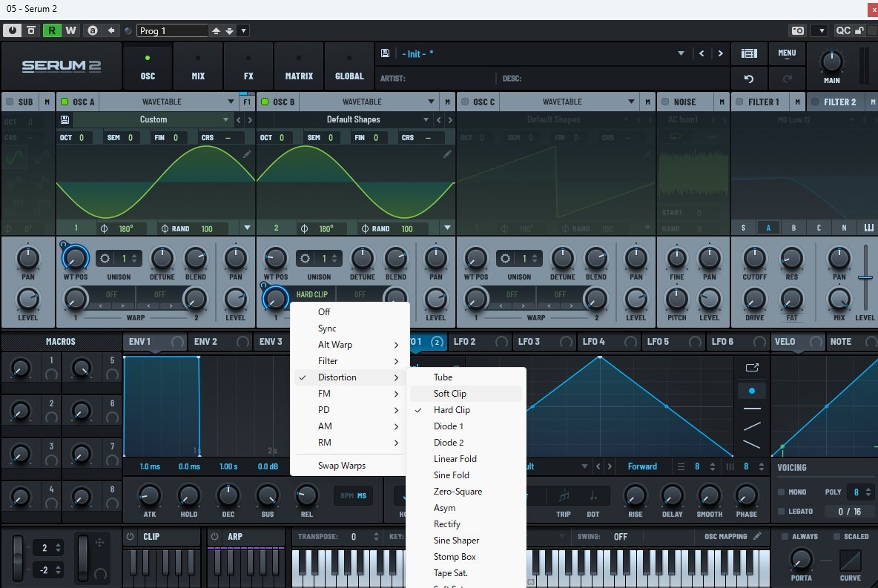
Task: Click the plugin bypass power button
Action: tap(13, 31)
